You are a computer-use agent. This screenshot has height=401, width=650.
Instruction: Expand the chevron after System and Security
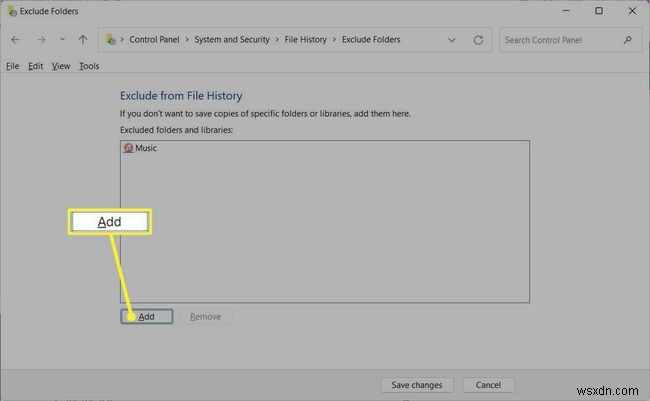click(277, 39)
